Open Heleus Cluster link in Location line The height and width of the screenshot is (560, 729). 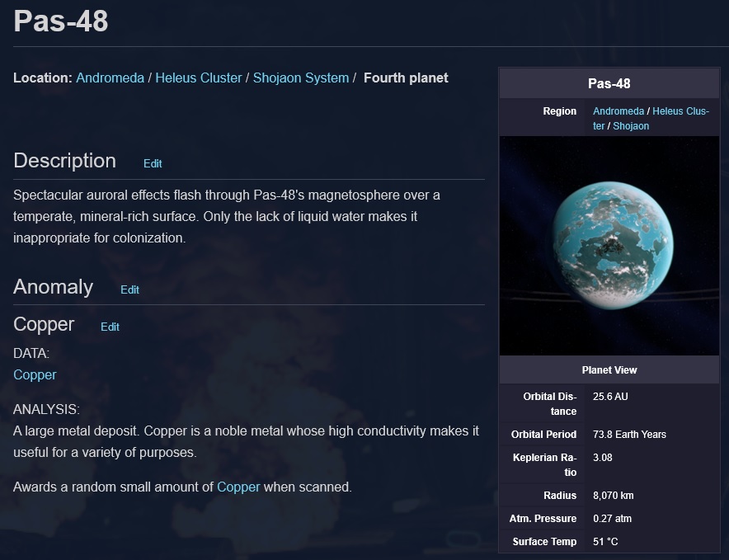click(x=199, y=78)
